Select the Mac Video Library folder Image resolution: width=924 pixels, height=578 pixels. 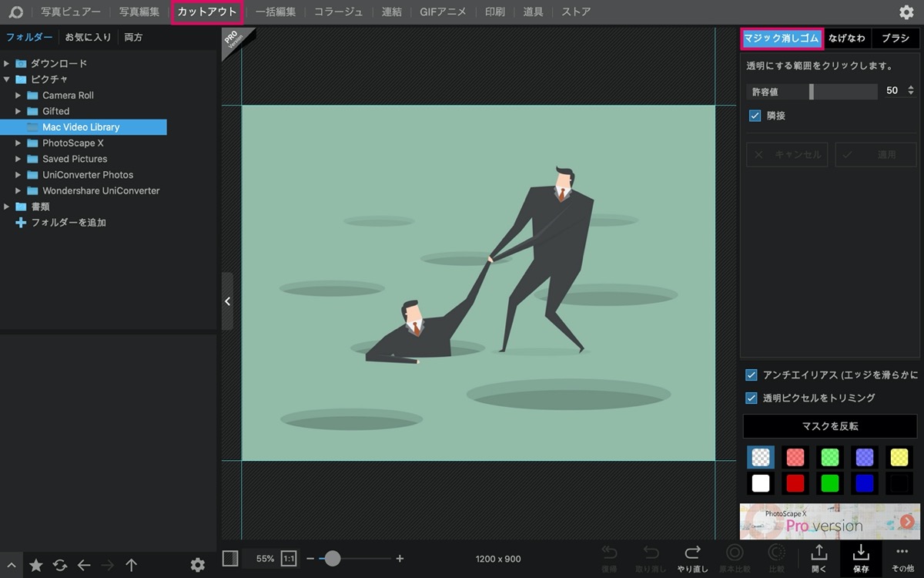coord(83,127)
